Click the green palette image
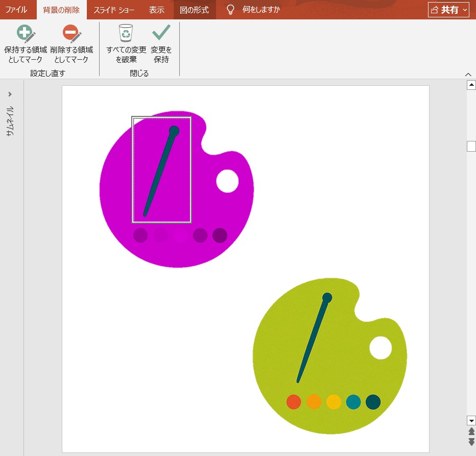The width and height of the screenshot is (476, 456). (x=330, y=356)
